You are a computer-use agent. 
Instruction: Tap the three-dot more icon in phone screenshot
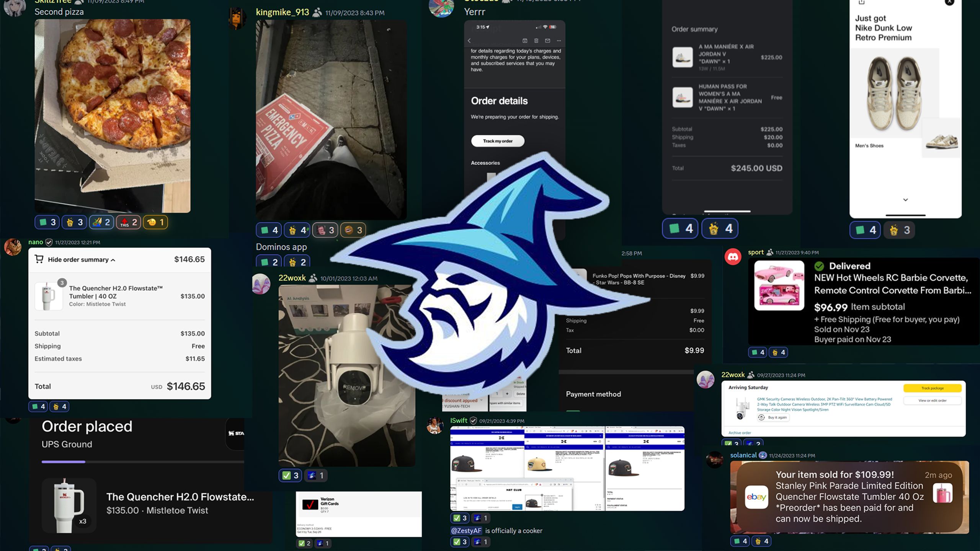(x=559, y=41)
